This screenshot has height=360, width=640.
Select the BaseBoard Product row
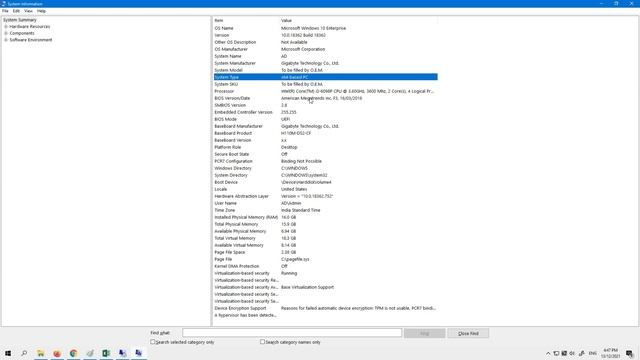click(325, 133)
